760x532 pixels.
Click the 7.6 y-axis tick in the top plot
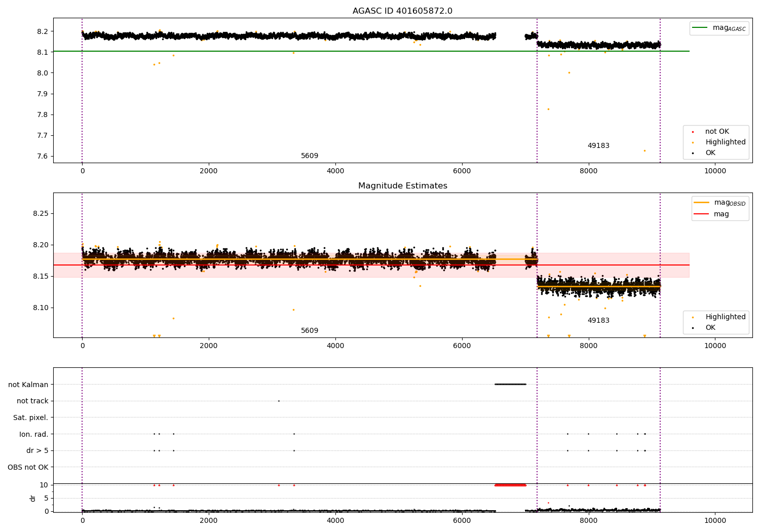pyautogui.click(x=43, y=156)
